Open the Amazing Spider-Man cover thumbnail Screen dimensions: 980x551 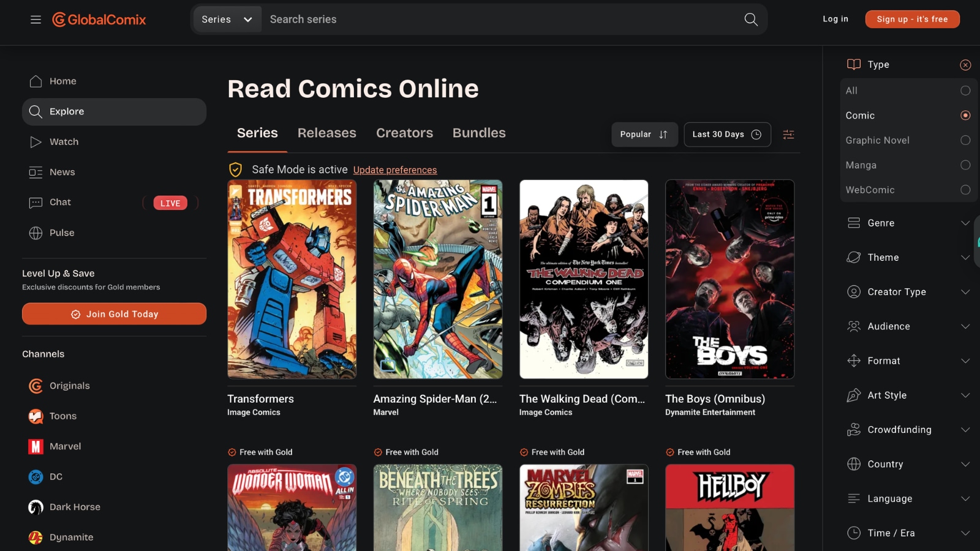tap(438, 279)
